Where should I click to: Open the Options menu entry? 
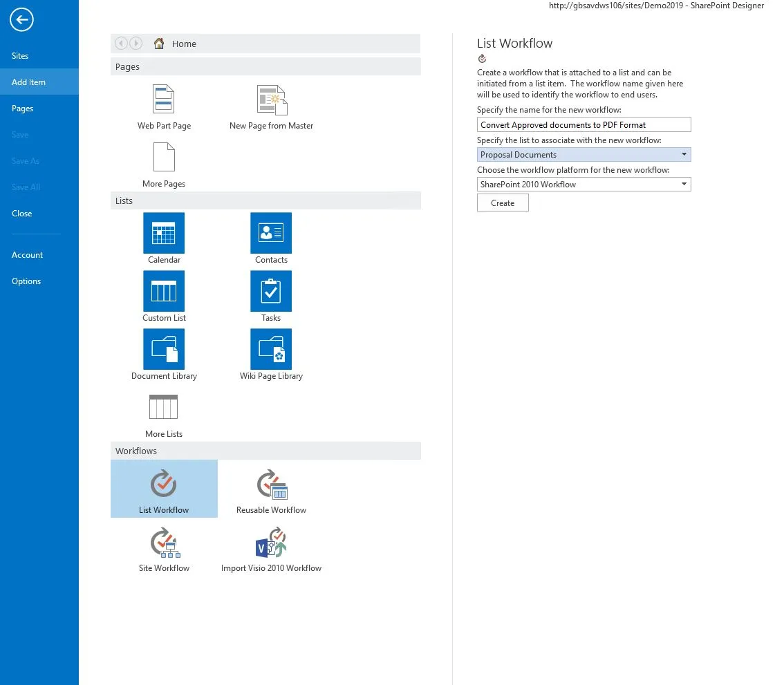click(26, 281)
